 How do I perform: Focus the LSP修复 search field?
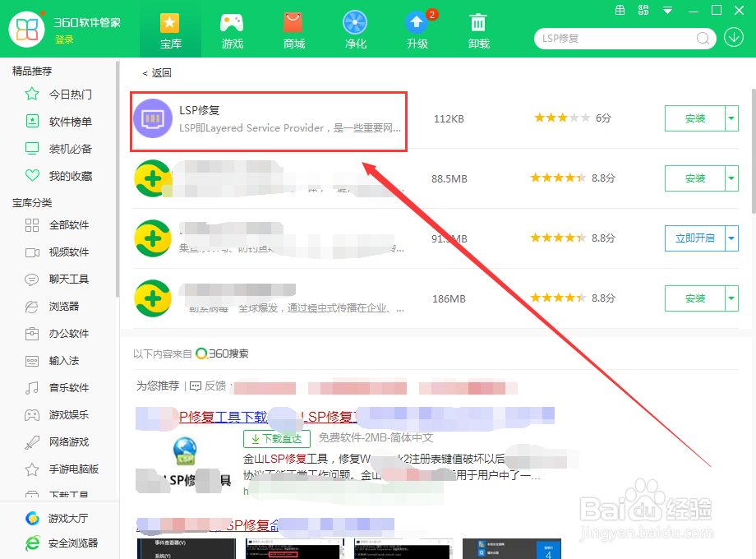[x=615, y=38]
